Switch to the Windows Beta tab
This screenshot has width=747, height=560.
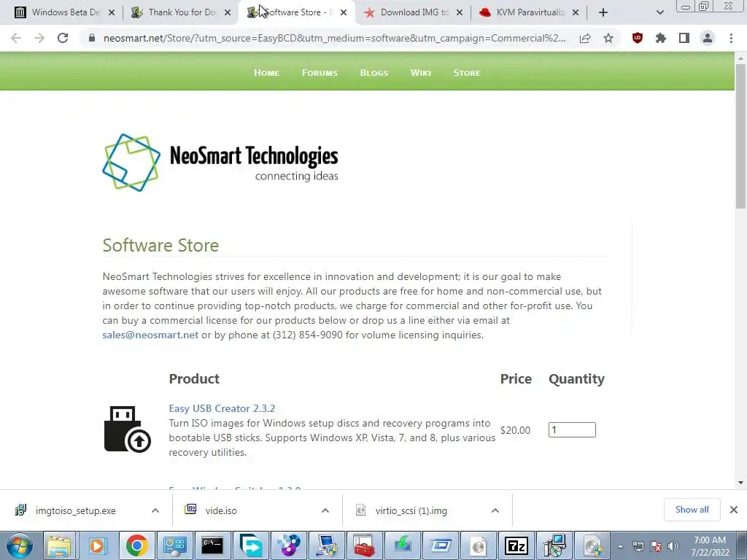click(65, 12)
